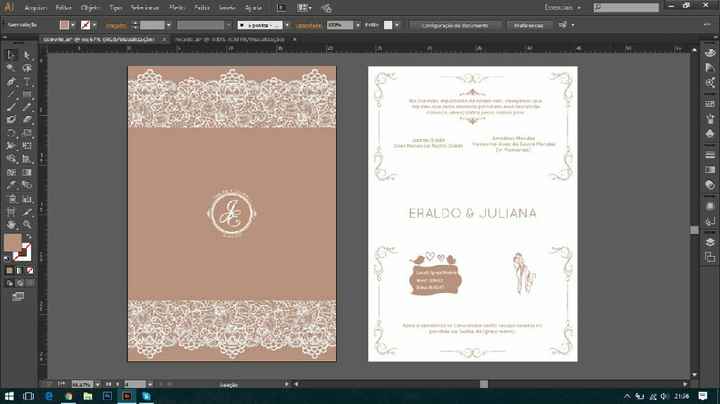Screen dimensions: 720x404
Task: Select the Type tool
Action: pos(27,82)
